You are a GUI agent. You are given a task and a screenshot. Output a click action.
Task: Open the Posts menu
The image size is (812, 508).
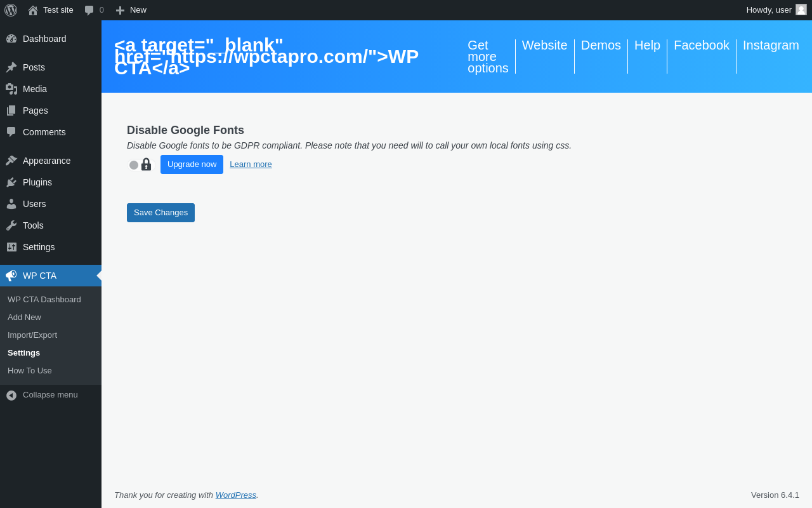click(34, 67)
